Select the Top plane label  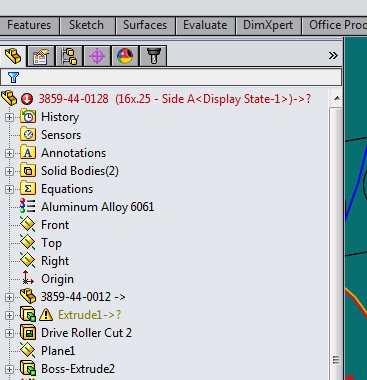(x=51, y=243)
